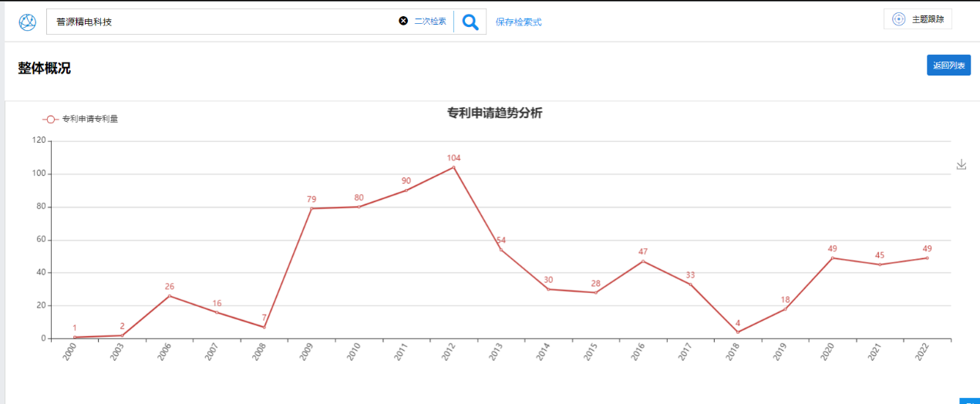Click the 保存检索式 link

coord(518,22)
